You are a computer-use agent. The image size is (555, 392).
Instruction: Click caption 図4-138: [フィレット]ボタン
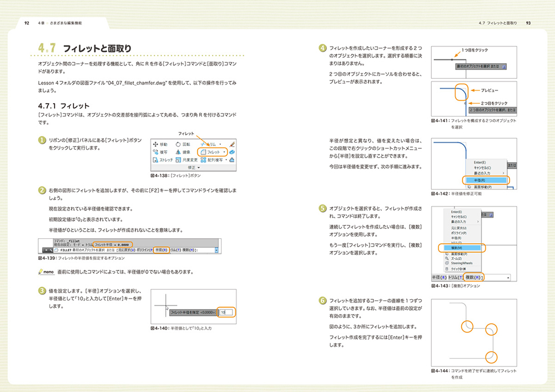175,175
